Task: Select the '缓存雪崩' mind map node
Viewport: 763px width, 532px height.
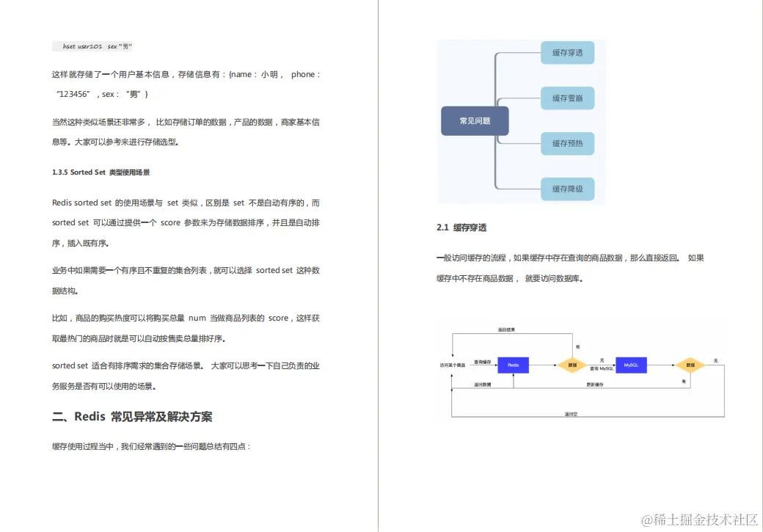Action: (x=567, y=98)
